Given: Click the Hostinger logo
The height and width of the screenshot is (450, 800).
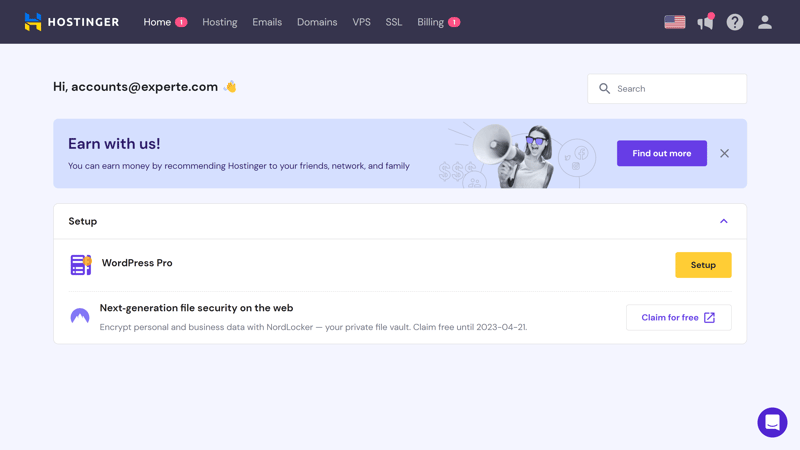Looking at the screenshot, I should 72,22.
